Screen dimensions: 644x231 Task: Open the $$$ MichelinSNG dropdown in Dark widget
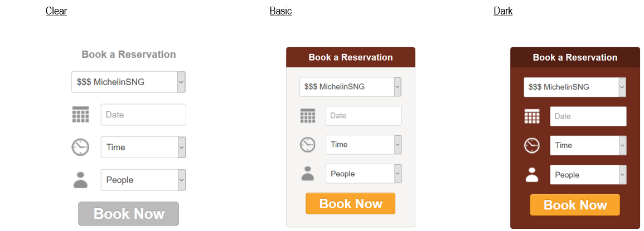click(575, 87)
